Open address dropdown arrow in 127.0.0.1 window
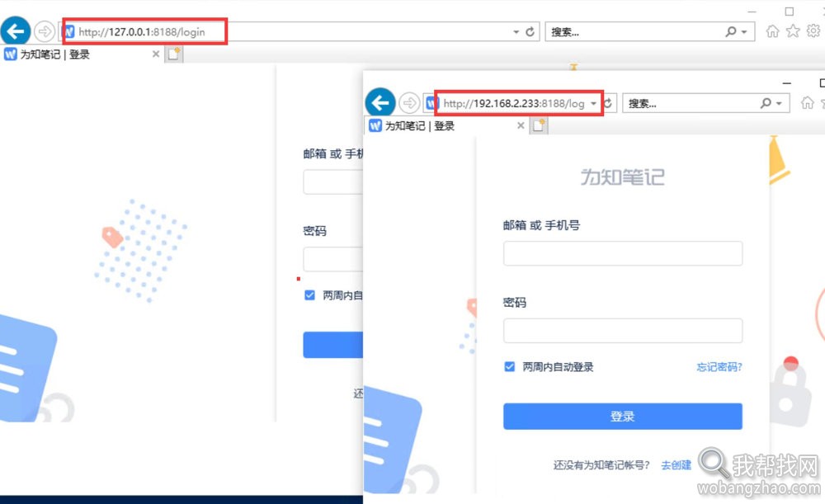This screenshot has width=825, height=504. coord(516,32)
